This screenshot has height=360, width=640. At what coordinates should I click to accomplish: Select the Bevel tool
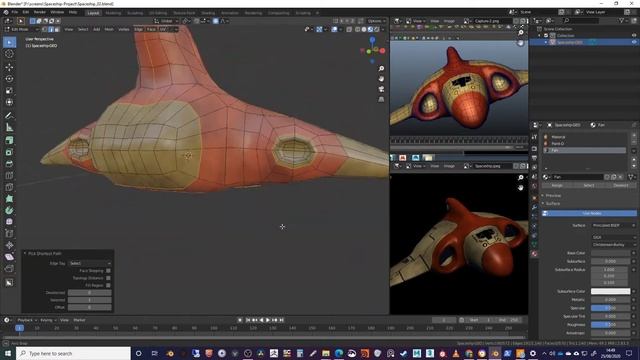coord(9,164)
